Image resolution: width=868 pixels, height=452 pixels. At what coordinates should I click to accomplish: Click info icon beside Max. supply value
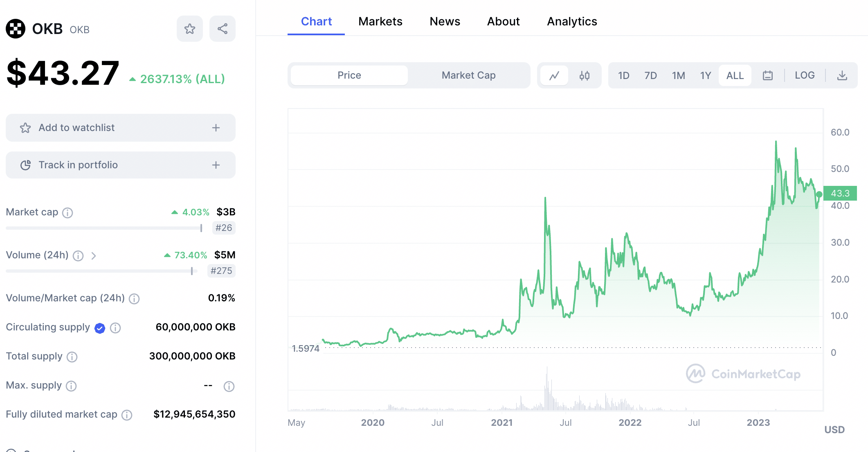pyautogui.click(x=229, y=386)
